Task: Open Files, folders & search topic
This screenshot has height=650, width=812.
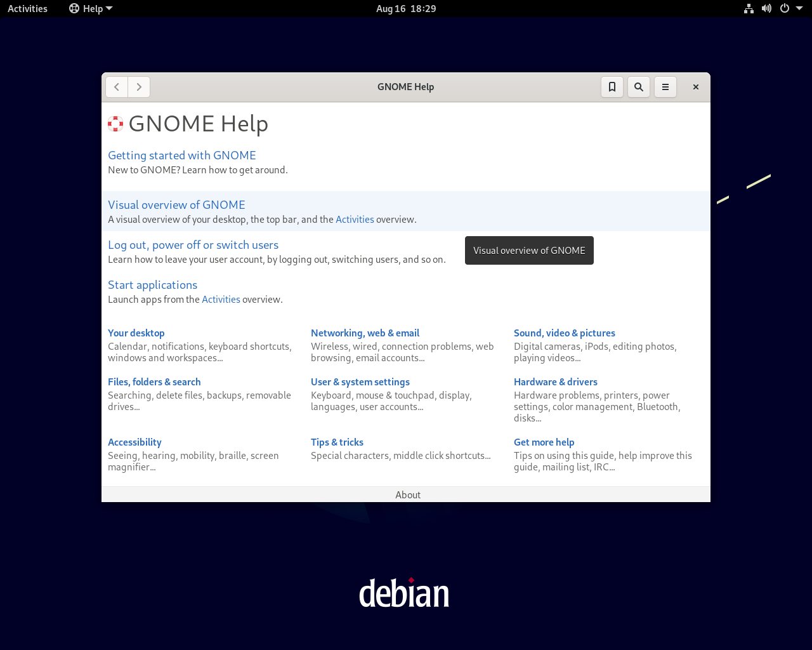Action: 154,382
